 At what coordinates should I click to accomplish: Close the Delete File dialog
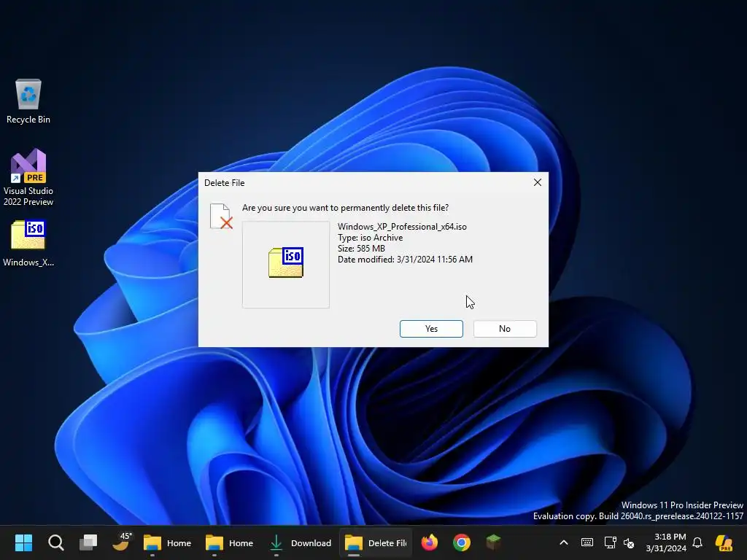pos(538,182)
